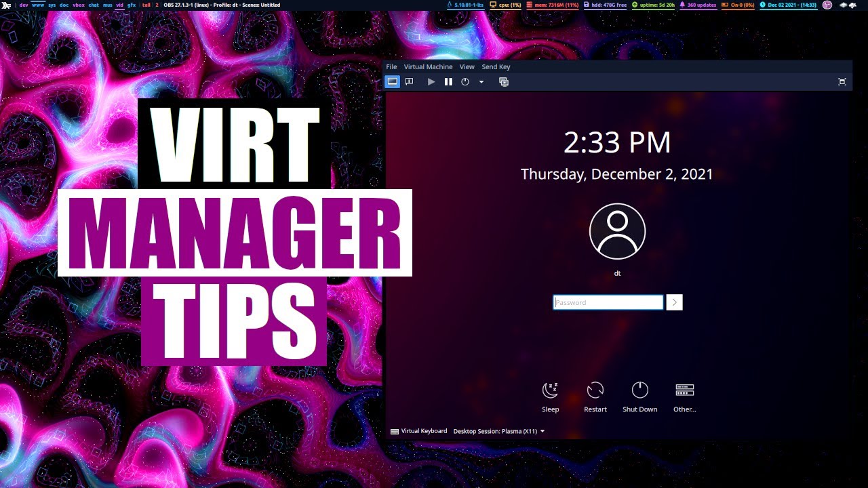Click the Thursday, December 2, 2021 date text

(617, 174)
